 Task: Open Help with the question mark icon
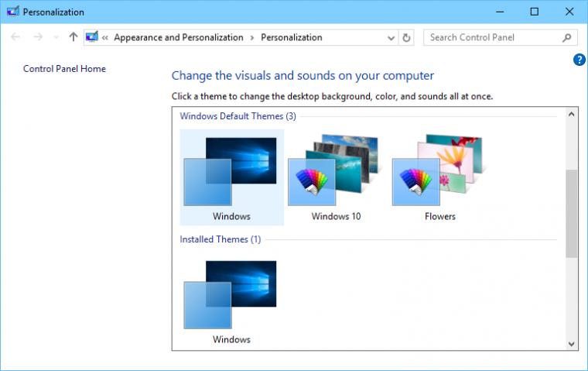coord(579,60)
